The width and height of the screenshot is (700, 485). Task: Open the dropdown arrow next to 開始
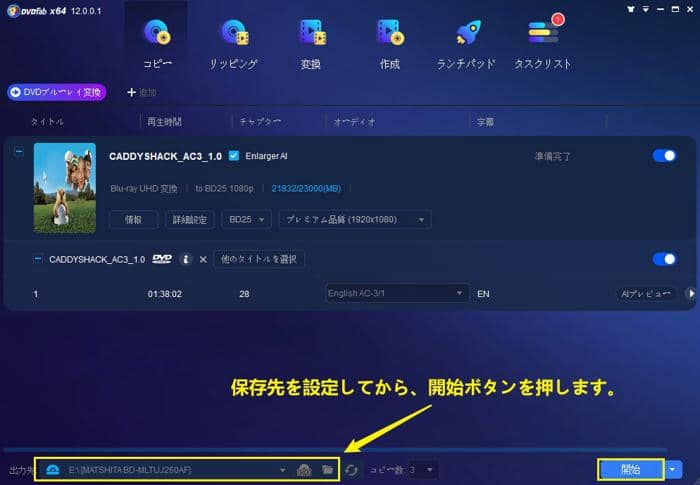coord(673,469)
